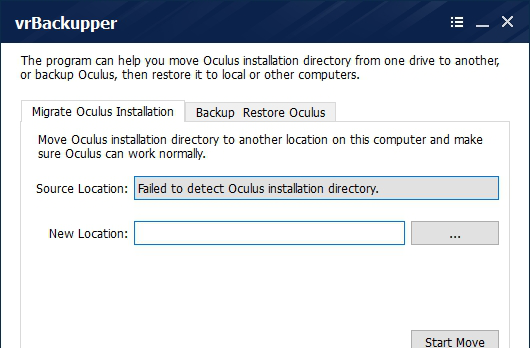This screenshot has height=361, width=530.
Task: Select the Source Location field
Action: (316, 188)
